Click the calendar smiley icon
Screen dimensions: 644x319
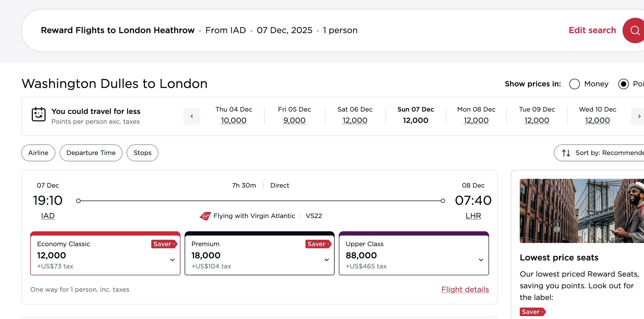pyautogui.click(x=39, y=114)
